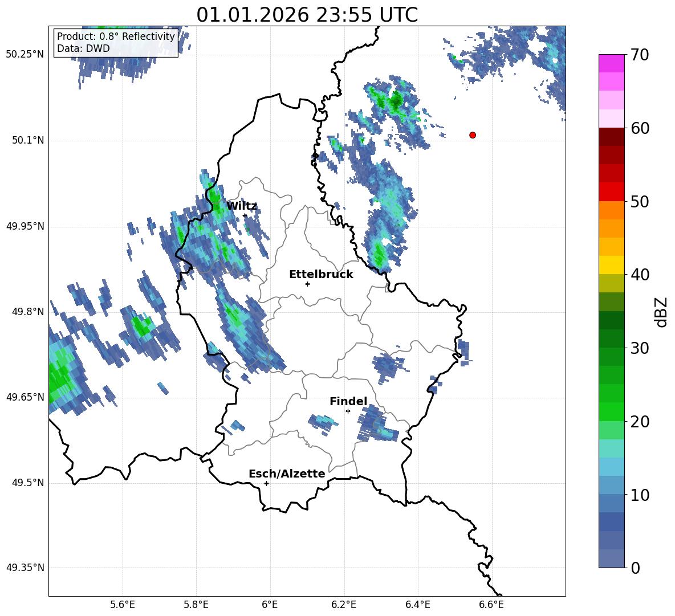The height and width of the screenshot is (616, 675).
Task: Click the 70 tick label on colorbar
Action: 640,55
